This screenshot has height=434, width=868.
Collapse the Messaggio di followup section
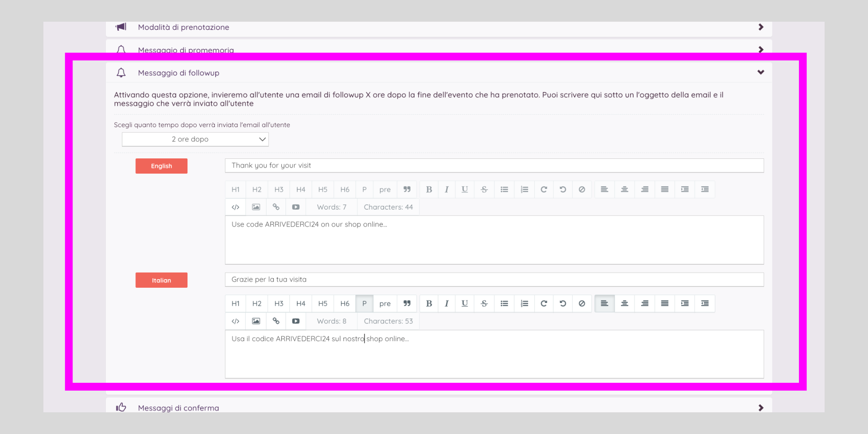pos(761,72)
